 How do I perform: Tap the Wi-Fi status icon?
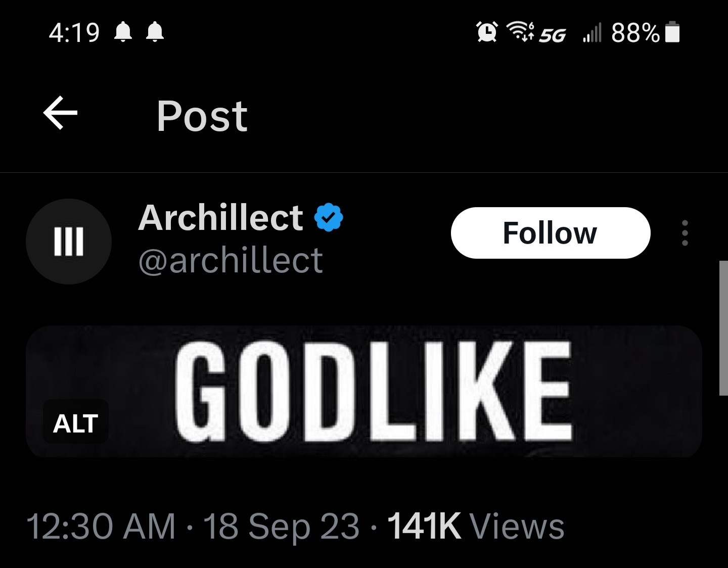(x=520, y=32)
